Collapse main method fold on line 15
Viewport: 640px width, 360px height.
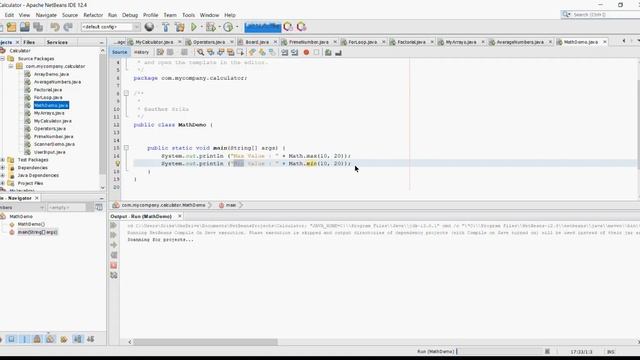coord(126,148)
